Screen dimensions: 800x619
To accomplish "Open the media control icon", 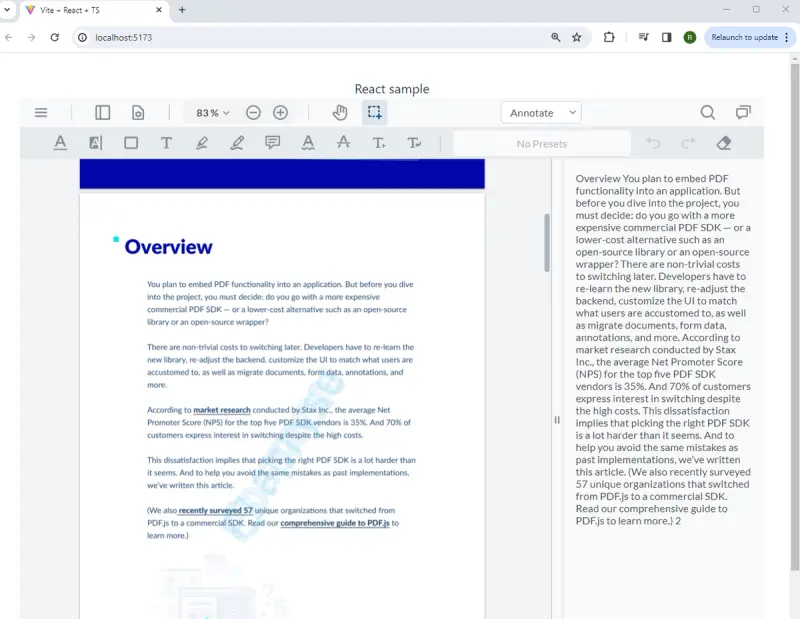I will click(x=643, y=37).
